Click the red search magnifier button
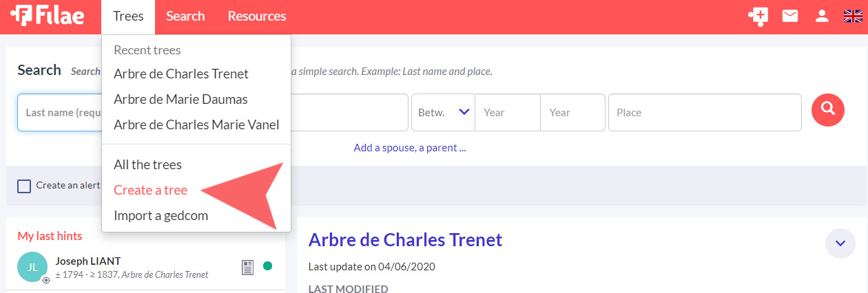Screen dimensions: 868x293 pyautogui.click(x=828, y=109)
